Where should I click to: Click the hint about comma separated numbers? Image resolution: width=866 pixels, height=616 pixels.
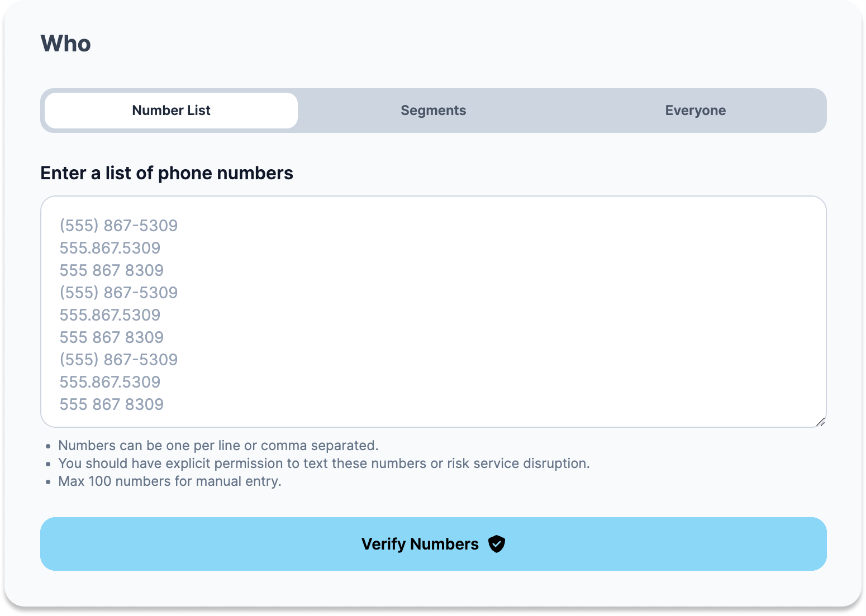click(x=218, y=446)
